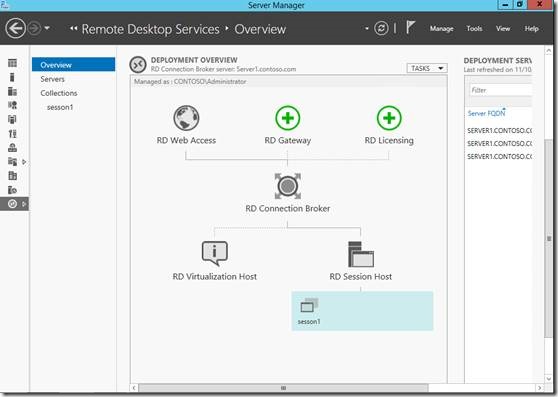Click the horizontal scrollbar left arrow

pos(134,388)
